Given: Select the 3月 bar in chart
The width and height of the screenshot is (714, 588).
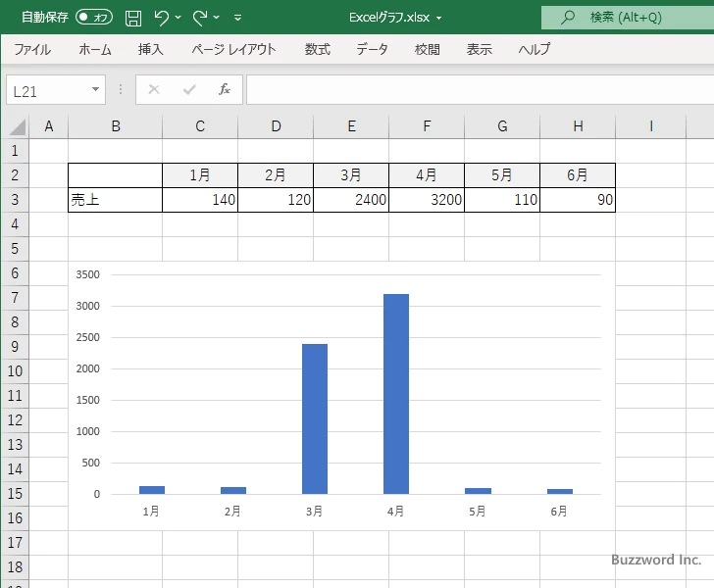Looking at the screenshot, I should [315, 418].
